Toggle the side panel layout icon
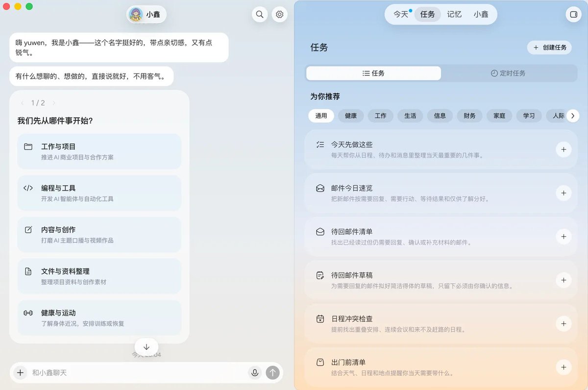Image resolution: width=588 pixels, height=390 pixels. [573, 15]
